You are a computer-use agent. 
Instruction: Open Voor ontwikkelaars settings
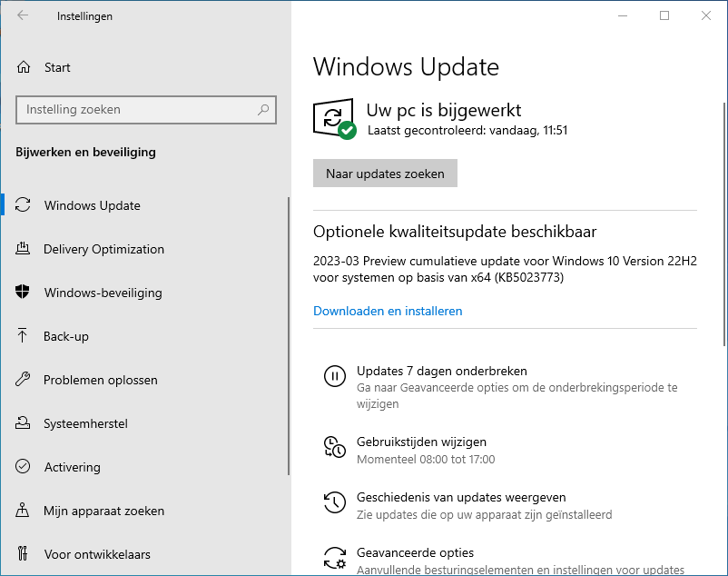click(97, 554)
